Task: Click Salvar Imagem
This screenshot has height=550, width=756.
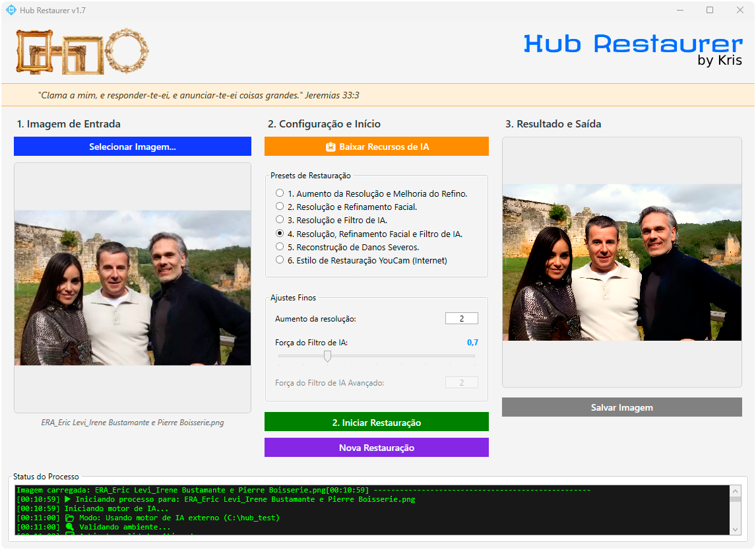Action: coord(621,407)
